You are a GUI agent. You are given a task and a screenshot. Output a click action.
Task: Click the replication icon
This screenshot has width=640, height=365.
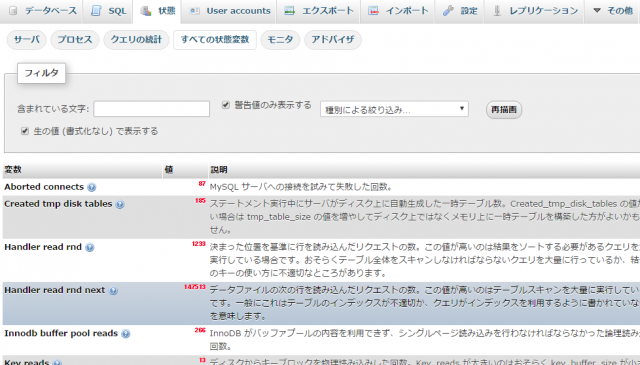click(497, 11)
